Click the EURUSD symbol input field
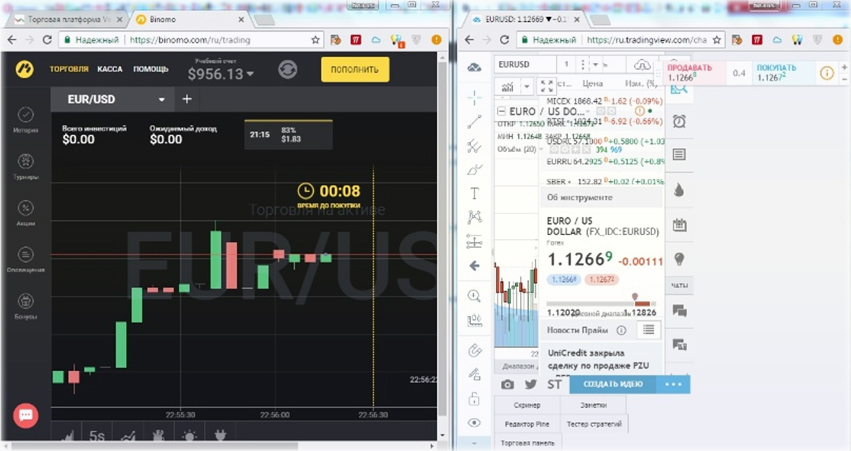The width and height of the screenshot is (851, 451). point(524,65)
